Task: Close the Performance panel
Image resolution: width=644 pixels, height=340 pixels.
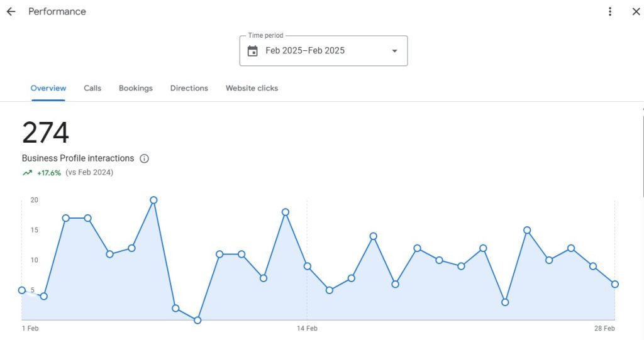Action: tap(636, 11)
